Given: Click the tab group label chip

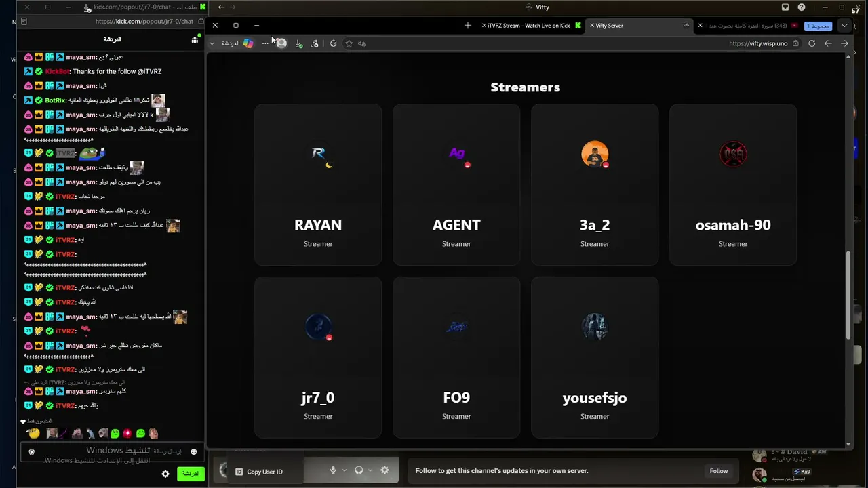Looking at the screenshot, I should click(x=818, y=26).
